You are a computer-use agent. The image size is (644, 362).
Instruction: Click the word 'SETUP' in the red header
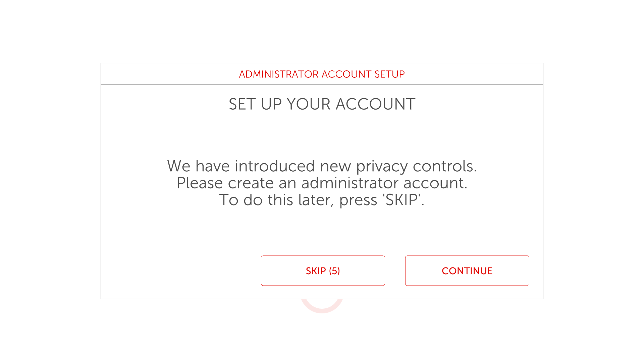click(389, 74)
